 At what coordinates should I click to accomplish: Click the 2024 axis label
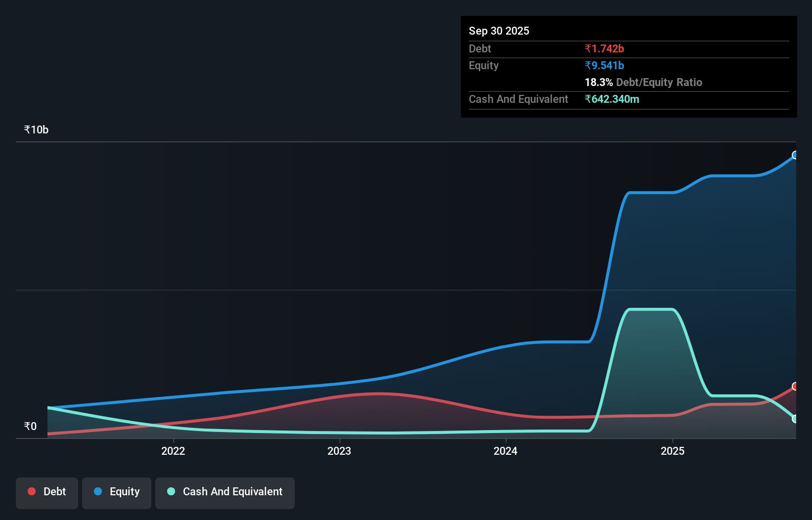505,451
